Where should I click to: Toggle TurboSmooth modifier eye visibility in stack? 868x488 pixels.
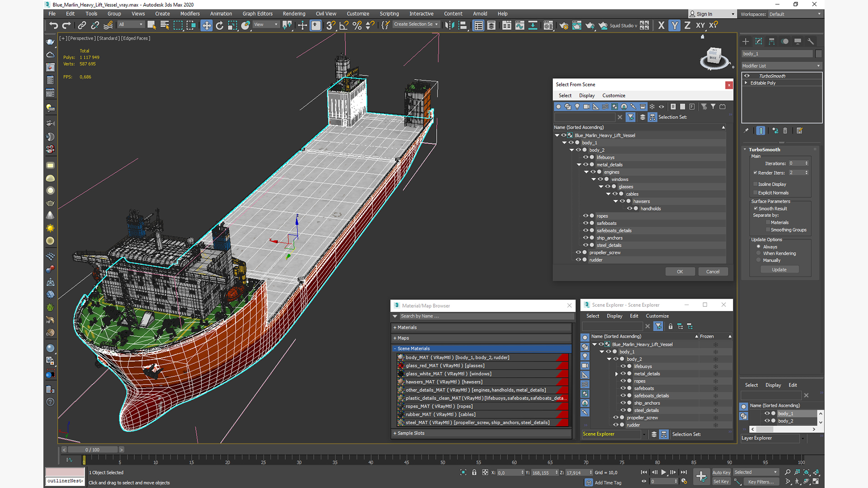click(747, 76)
